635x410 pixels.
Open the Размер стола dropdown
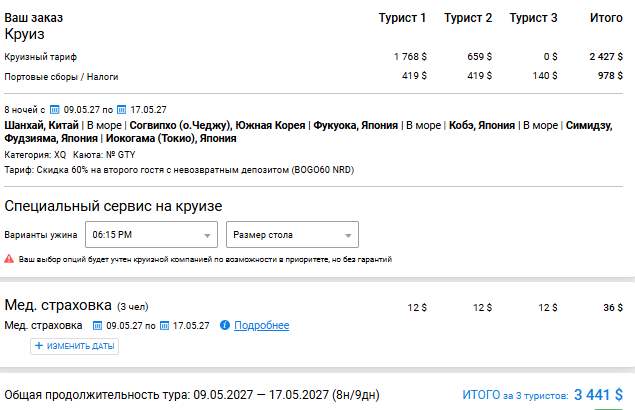(292, 235)
